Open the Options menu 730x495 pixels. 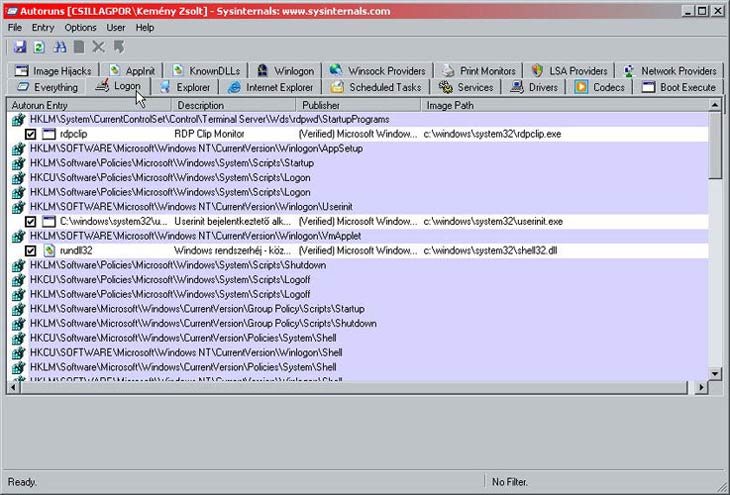pyautogui.click(x=81, y=28)
